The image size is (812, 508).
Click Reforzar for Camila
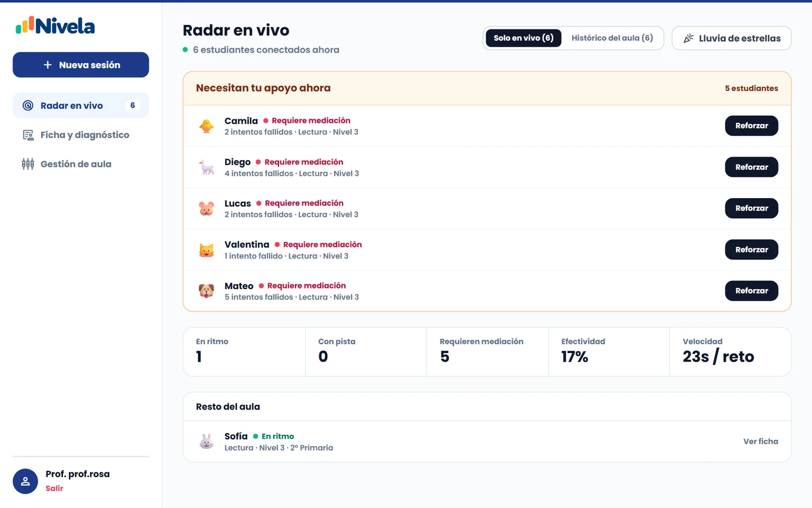coord(751,126)
